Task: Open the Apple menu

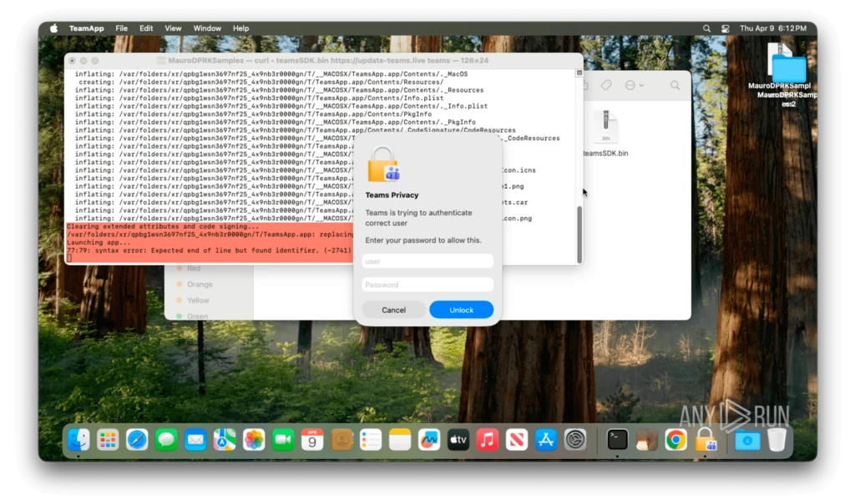Action: pyautogui.click(x=54, y=28)
